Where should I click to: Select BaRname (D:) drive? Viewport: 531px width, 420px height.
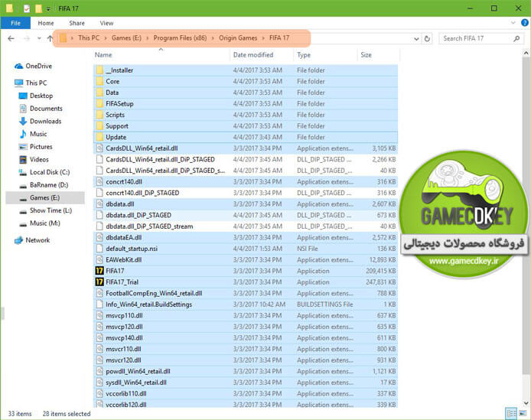point(44,185)
